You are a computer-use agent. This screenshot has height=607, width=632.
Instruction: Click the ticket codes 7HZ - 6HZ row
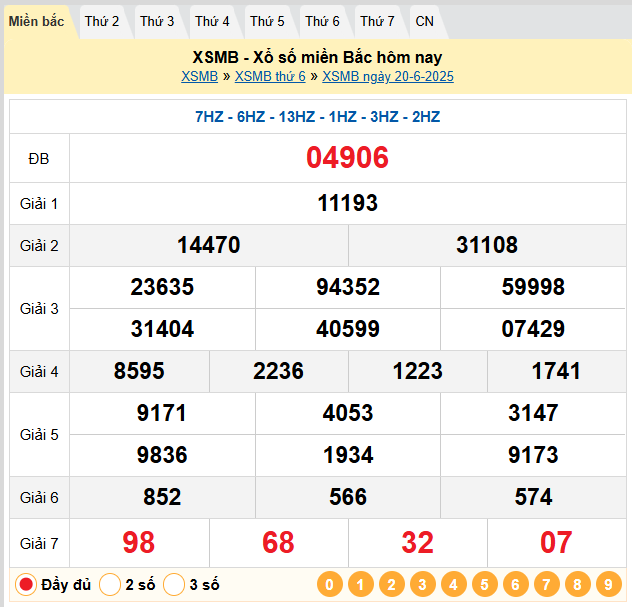coord(318,117)
